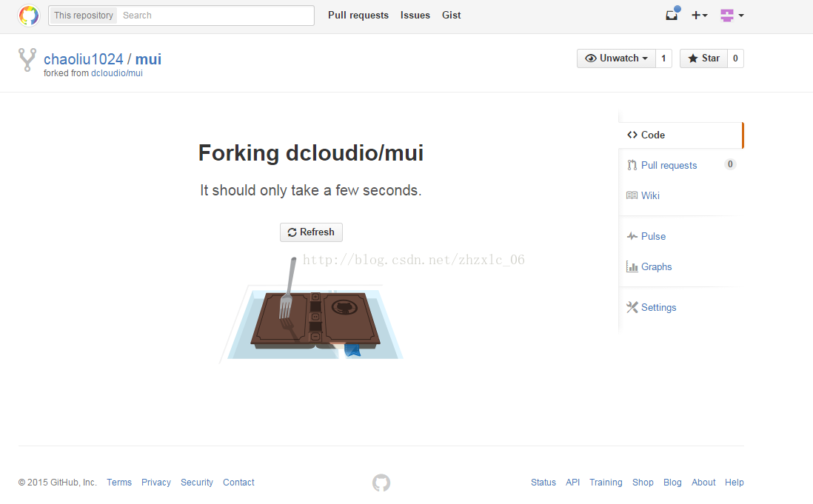This screenshot has height=504, width=813.
Task: Click the watchers count 1
Action: pos(663,58)
